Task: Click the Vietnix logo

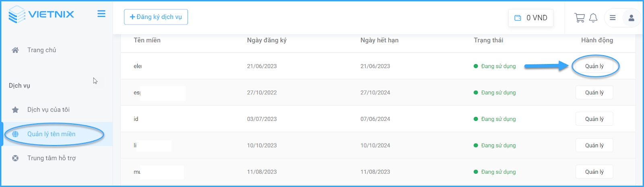Action: click(x=41, y=15)
